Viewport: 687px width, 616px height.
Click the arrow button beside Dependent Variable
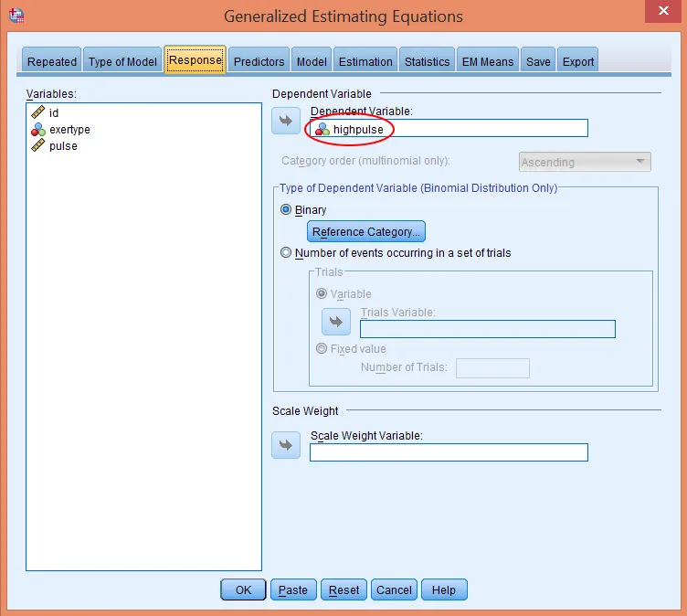[286, 121]
